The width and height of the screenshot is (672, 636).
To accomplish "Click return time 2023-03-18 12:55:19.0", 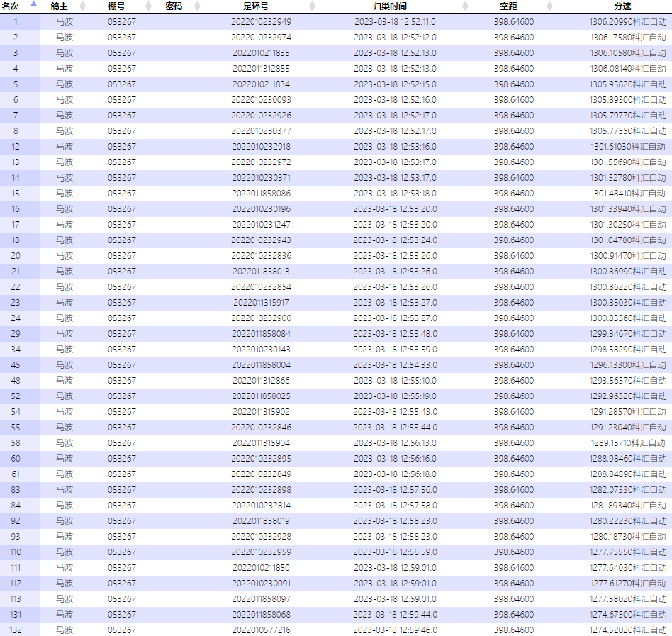I will coord(395,396).
